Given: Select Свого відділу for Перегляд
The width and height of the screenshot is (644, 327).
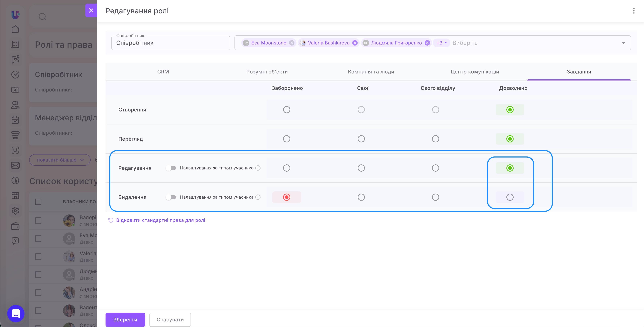Looking at the screenshot, I should coord(435,139).
